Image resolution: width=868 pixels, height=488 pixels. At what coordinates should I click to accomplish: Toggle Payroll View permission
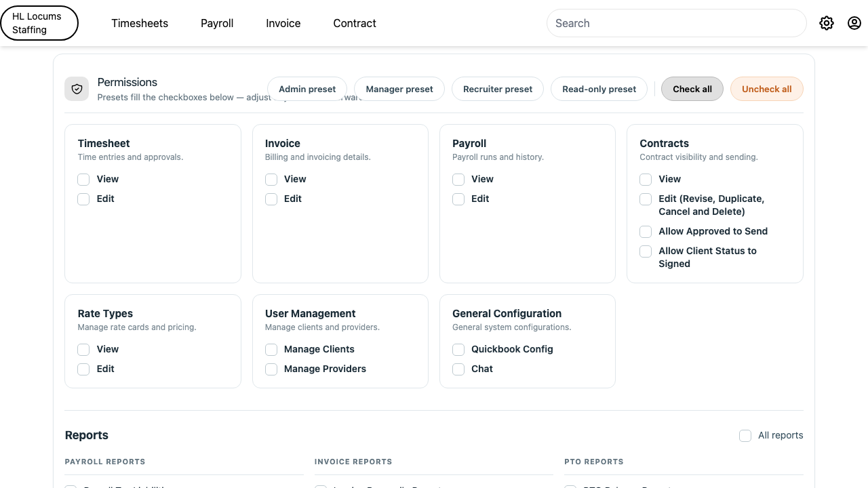coord(458,180)
